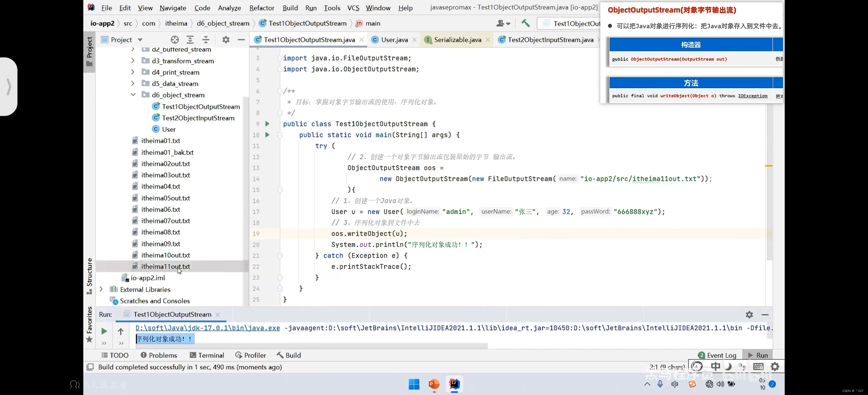Fold the main method at line 10

pyautogui.click(x=280, y=135)
